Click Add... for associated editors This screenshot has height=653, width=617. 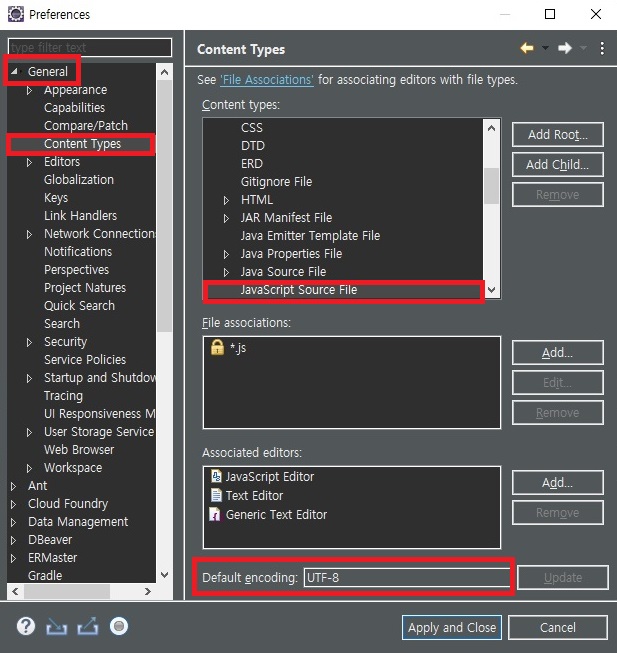[x=557, y=483]
